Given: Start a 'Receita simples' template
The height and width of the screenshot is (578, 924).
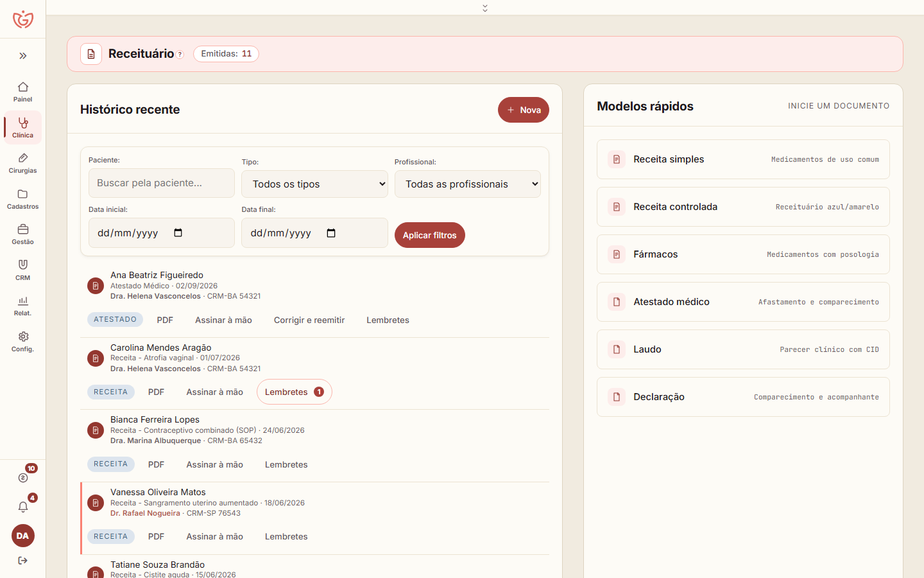Looking at the screenshot, I should pos(743,159).
